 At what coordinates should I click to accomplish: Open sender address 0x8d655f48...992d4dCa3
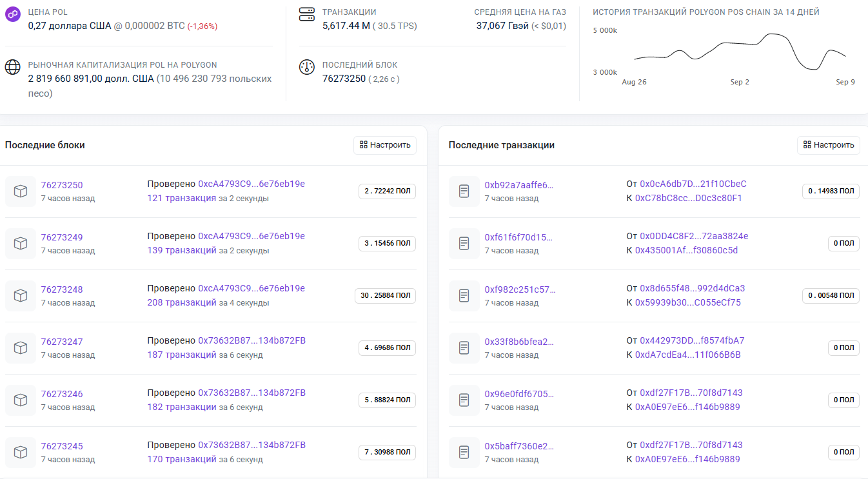point(693,288)
